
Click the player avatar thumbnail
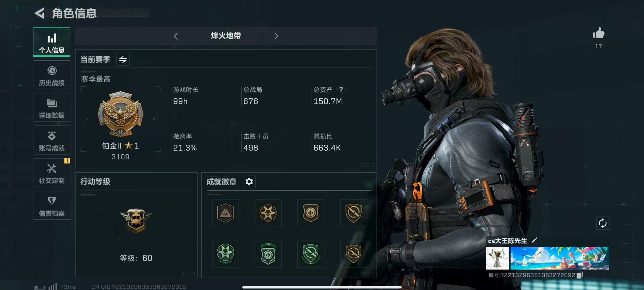tap(497, 258)
